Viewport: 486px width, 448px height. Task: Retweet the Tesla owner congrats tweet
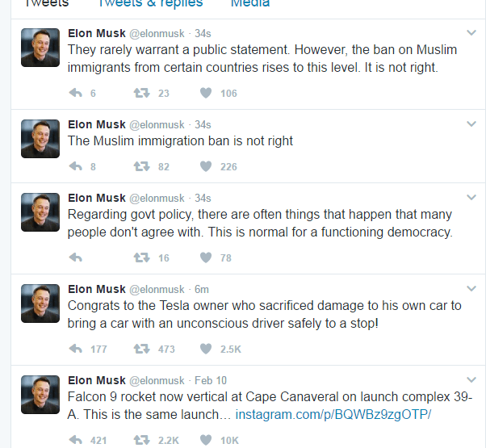[141, 349]
